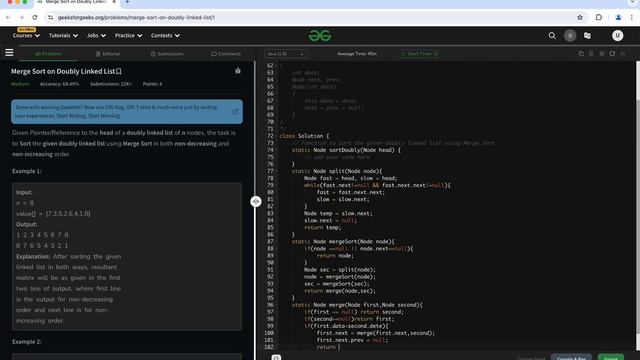Open a new browser tab

tap(127, 2)
